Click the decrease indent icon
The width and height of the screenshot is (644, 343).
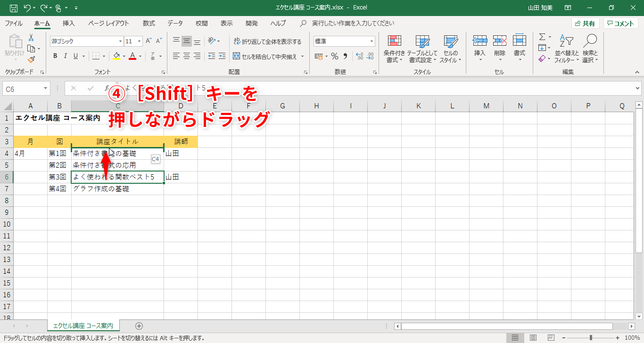tap(212, 56)
